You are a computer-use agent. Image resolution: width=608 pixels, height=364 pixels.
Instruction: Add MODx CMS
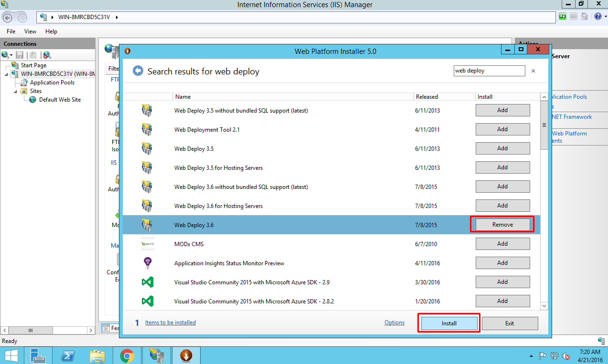coord(502,244)
